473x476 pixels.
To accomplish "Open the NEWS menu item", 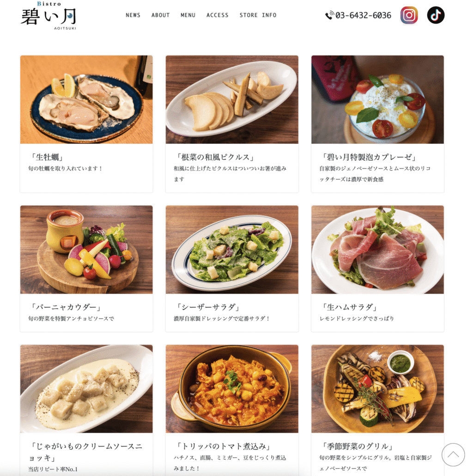I will pyautogui.click(x=133, y=15).
